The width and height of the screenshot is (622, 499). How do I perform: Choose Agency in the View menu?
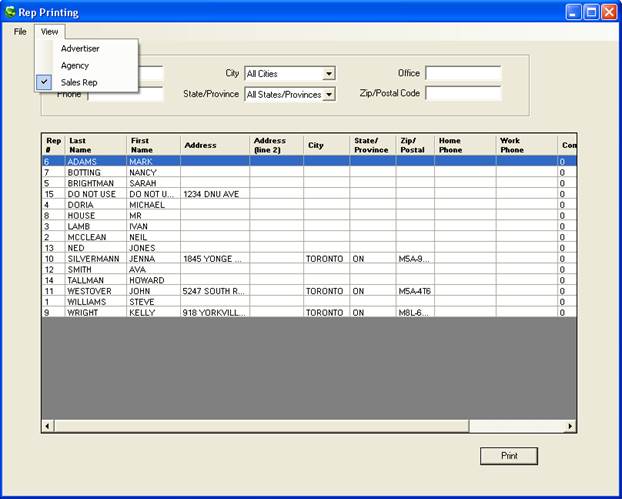[x=75, y=65]
